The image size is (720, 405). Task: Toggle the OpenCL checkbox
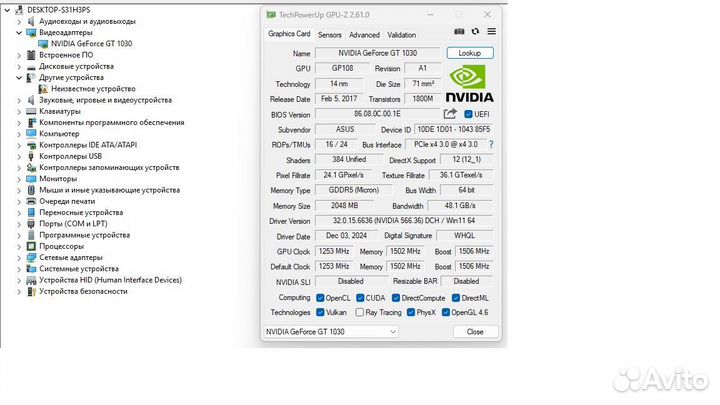320,298
